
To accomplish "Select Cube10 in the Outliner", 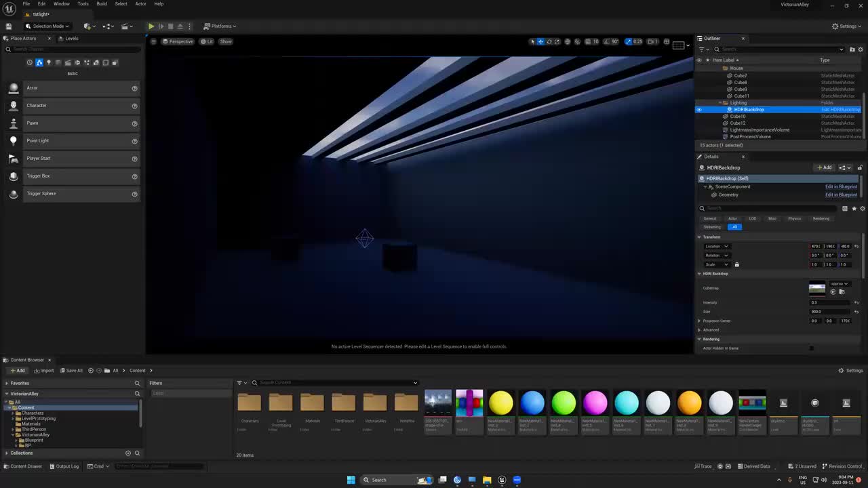I will pos(737,116).
